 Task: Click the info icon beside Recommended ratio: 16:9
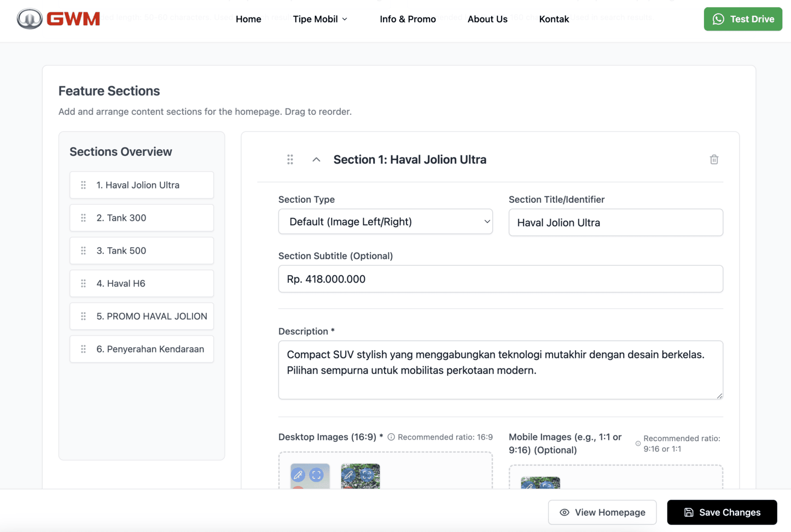(391, 437)
